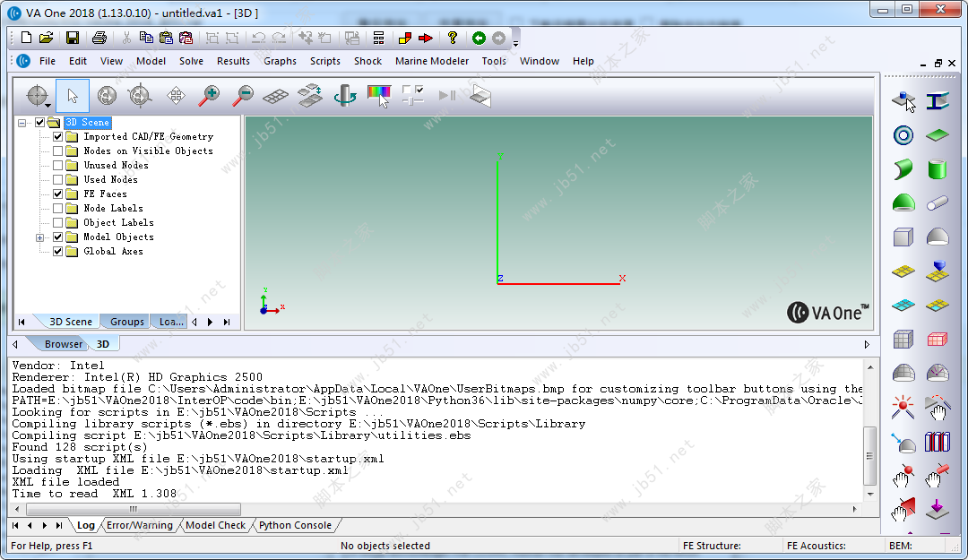Check the Used Nodes checkbox

(57, 180)
